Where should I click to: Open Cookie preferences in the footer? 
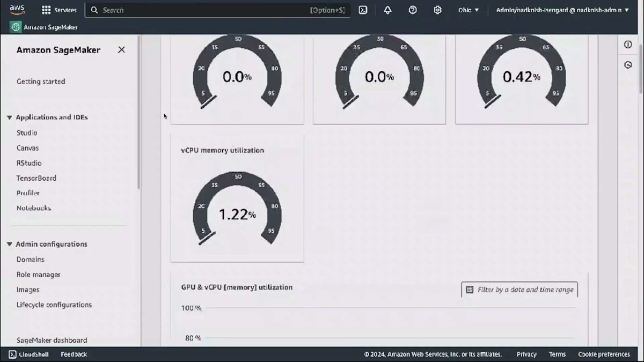point(604,354)
